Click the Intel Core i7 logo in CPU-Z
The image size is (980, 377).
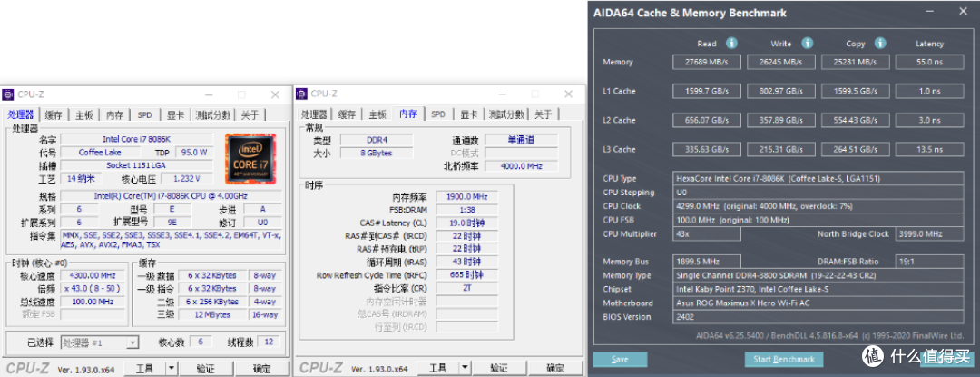pos(250,159)
